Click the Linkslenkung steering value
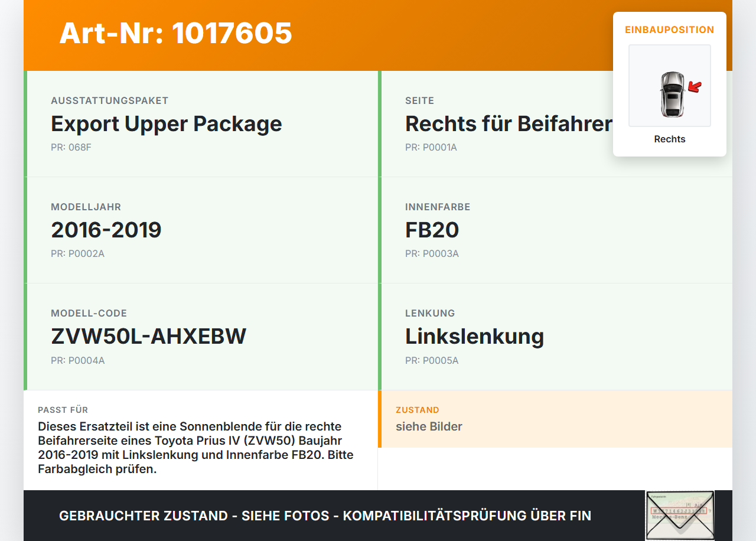The image size is (756, 541). [x=474, y=337]
